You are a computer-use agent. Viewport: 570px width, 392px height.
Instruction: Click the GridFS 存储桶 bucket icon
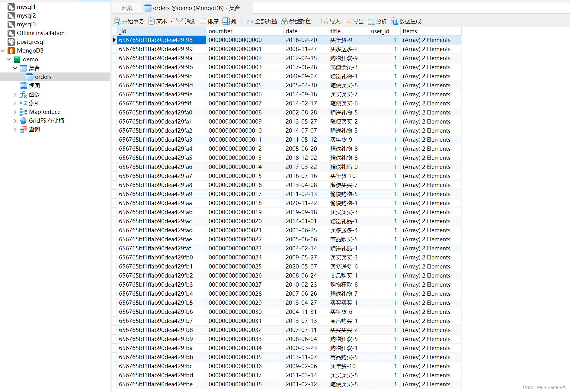[x=23, y=121]
